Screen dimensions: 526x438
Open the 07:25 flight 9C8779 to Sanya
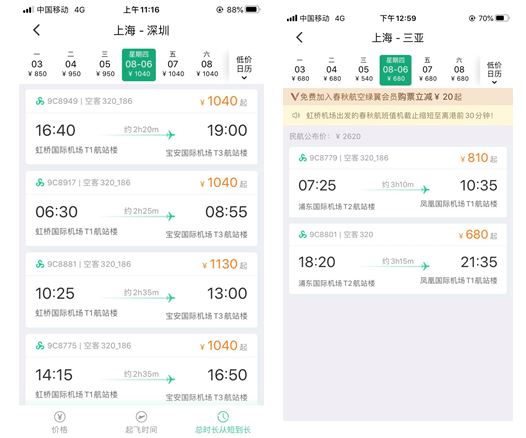point(398,182)
